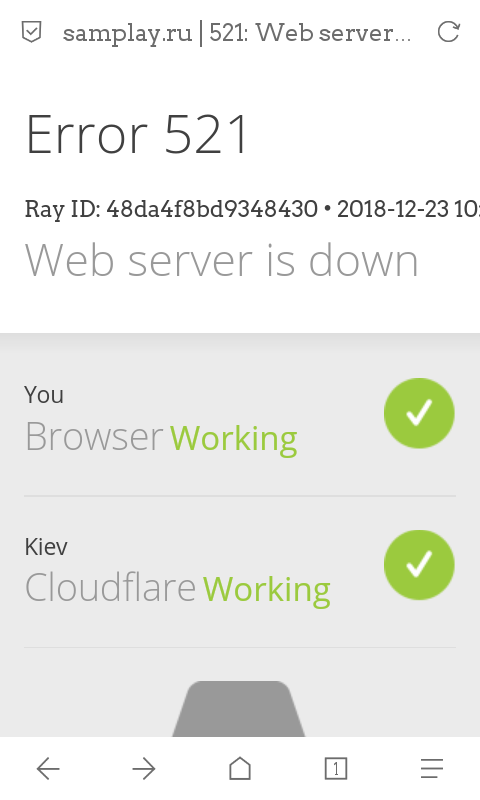Click the Kiev location label
480x800 pixels.
46,546
